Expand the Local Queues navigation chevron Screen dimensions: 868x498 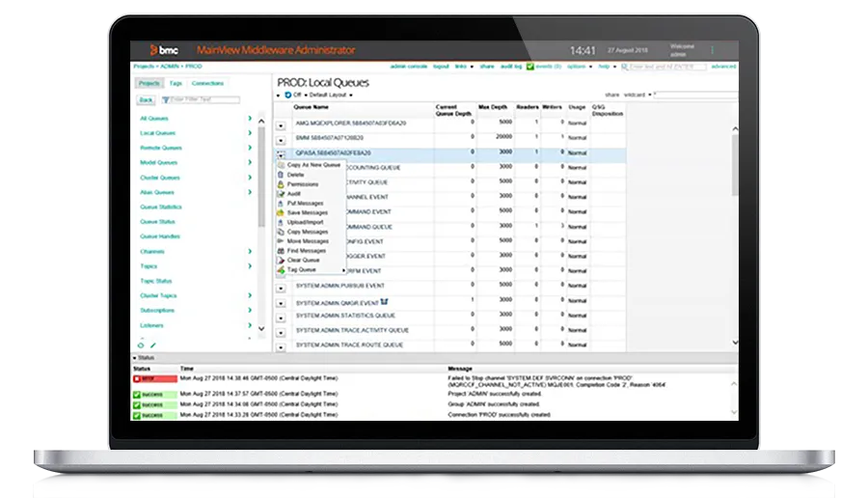(x=250, y=133)
